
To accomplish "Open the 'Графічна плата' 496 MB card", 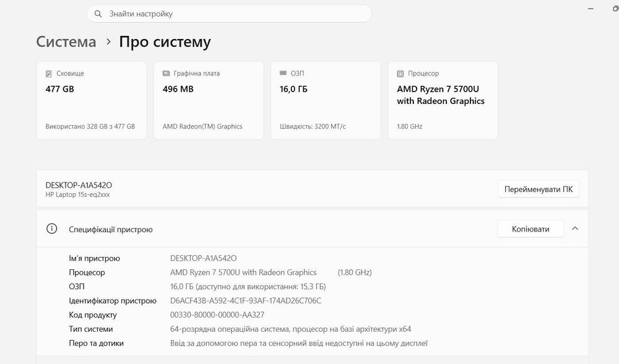I will pyautogui.click(x=209, y=100).
